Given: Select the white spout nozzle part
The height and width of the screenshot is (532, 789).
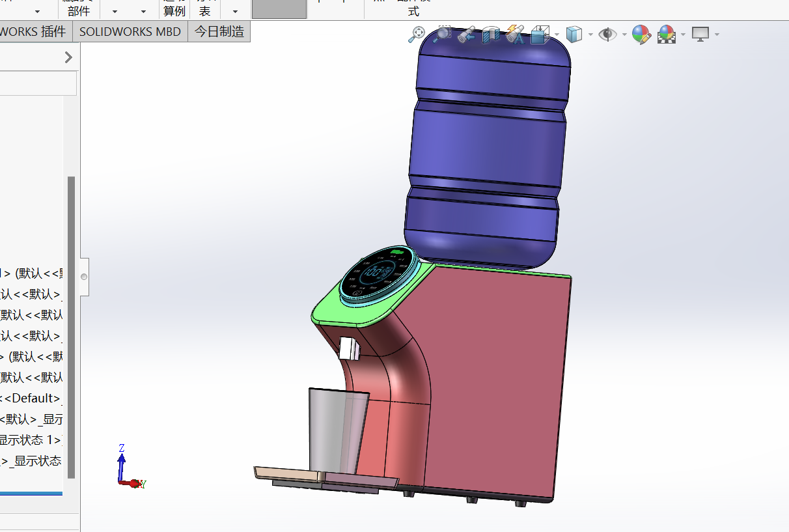Looking at the screenshot, I should (x=348, y=348).
